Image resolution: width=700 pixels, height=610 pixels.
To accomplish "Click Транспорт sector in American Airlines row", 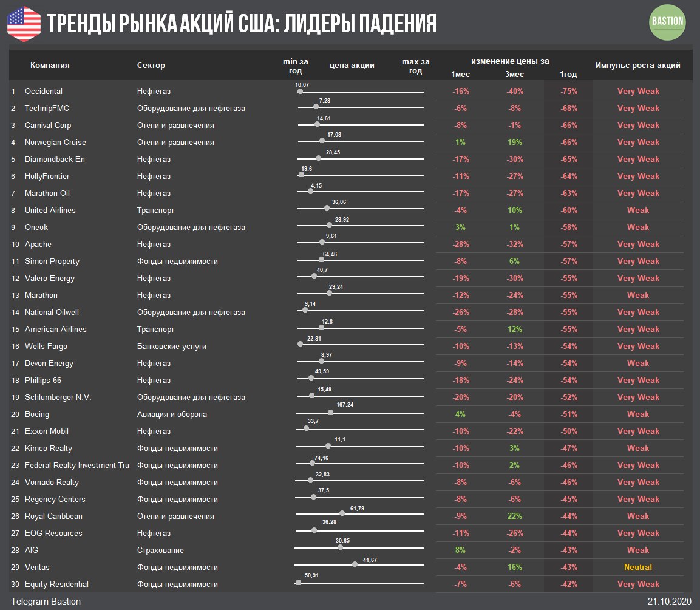I will click(x=155, y=330).
